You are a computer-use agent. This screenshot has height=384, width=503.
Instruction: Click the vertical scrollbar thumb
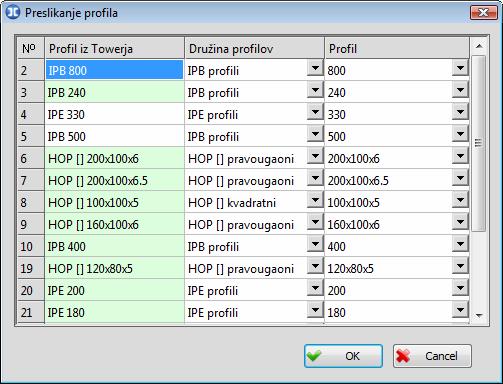(479, 143)
